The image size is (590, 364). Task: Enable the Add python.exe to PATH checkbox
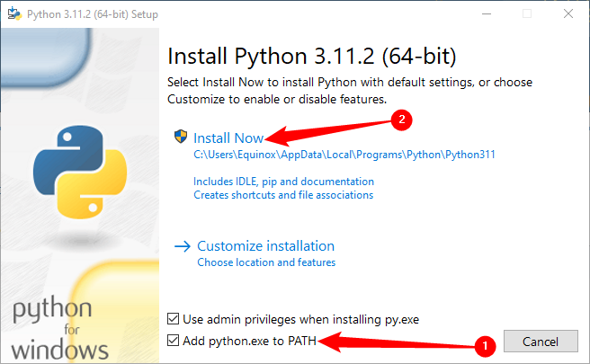point(174,340)
